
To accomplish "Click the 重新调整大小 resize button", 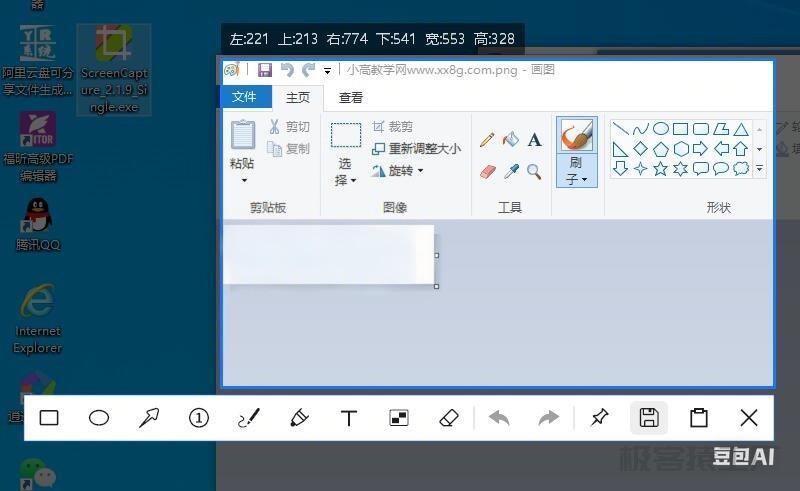I will tap(416, 149).
